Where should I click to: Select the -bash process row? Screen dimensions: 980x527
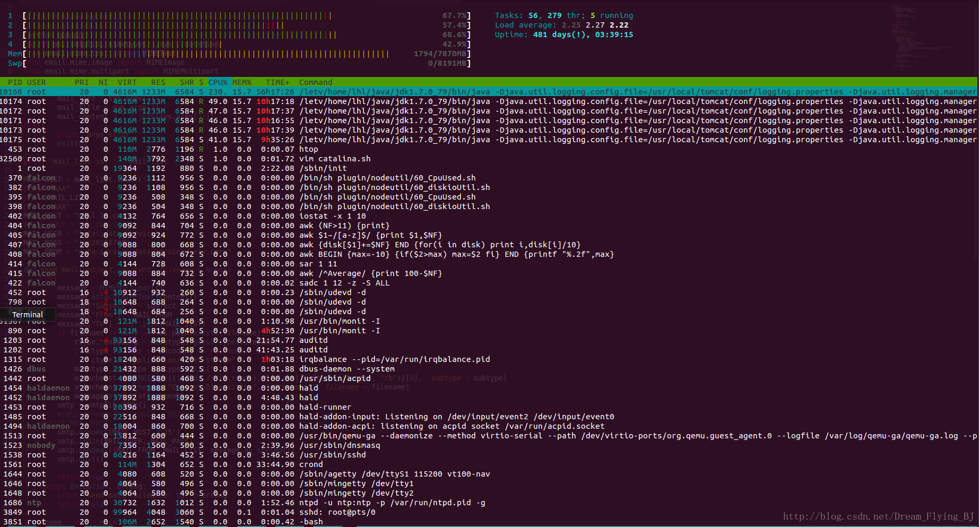[489, 522]
